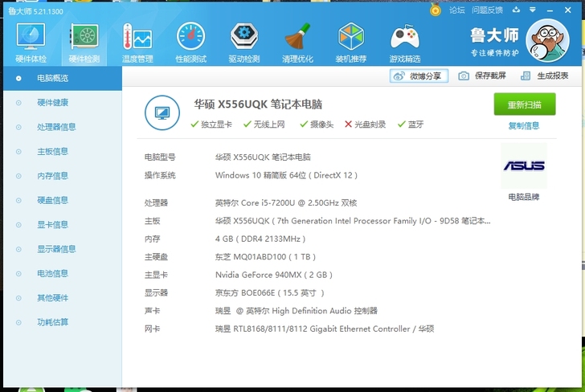This screenshot has height=392, width=585.
Task: Open 清理优化 cleanup broom tool
Action: click(297, 42)
